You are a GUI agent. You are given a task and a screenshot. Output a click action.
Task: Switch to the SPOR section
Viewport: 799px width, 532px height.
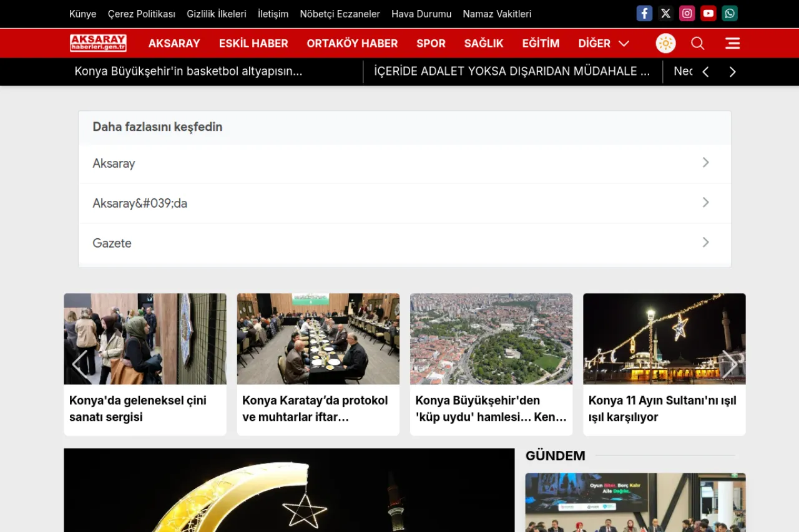431,43
